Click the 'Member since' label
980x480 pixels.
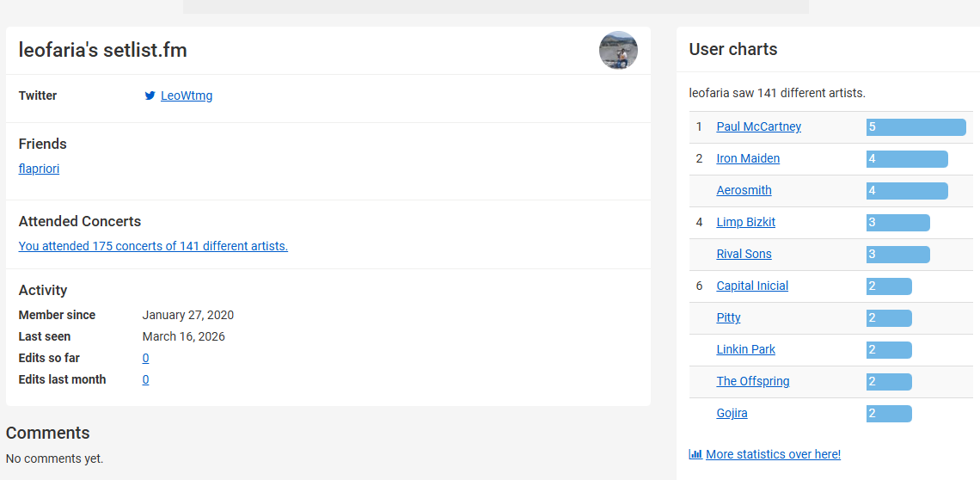[x=57, y=315]
